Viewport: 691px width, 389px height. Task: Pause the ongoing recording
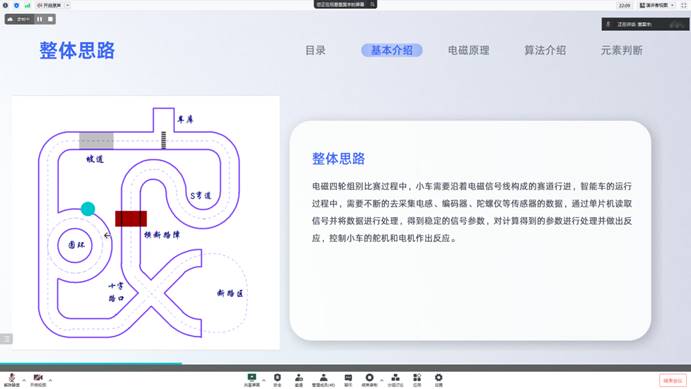coord(40,19)
